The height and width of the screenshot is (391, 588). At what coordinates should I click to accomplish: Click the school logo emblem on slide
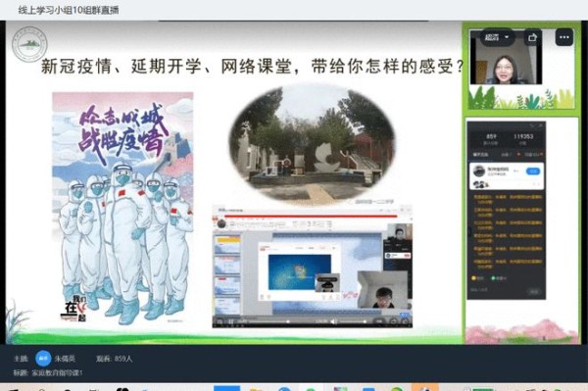coord(29,44)
